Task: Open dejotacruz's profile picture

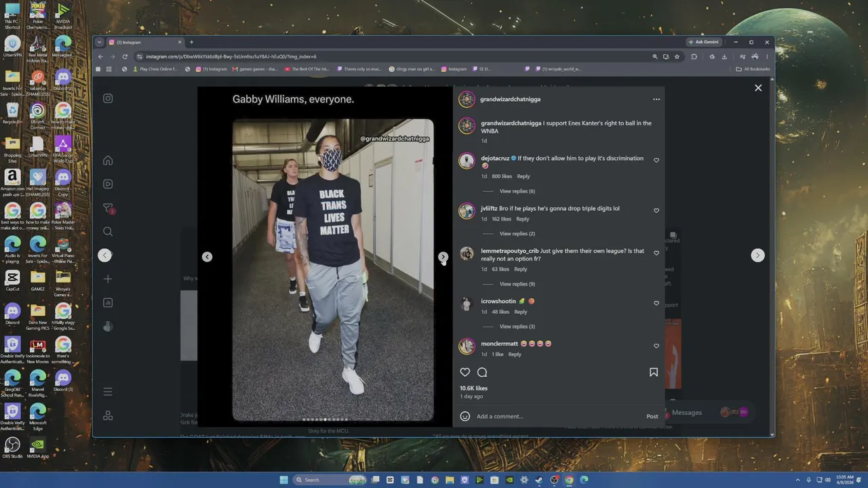Action: [x=467, y=161]
